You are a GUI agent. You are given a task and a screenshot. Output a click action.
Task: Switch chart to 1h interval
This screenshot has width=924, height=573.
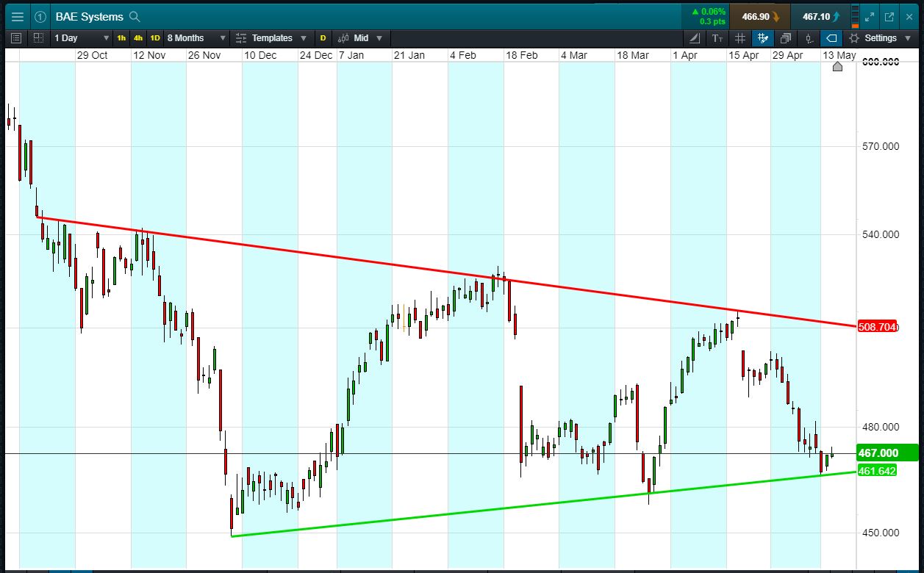point(121,37)
